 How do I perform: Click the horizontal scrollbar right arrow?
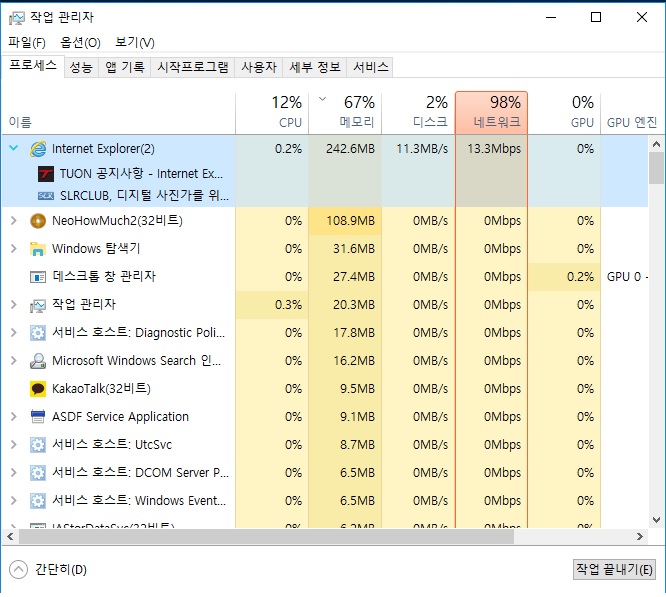pyautogui.click(x=640, y=537)
